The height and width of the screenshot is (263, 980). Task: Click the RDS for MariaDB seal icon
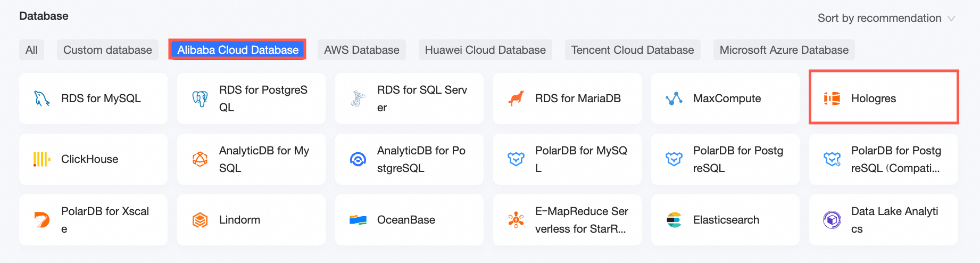(516, 98)
